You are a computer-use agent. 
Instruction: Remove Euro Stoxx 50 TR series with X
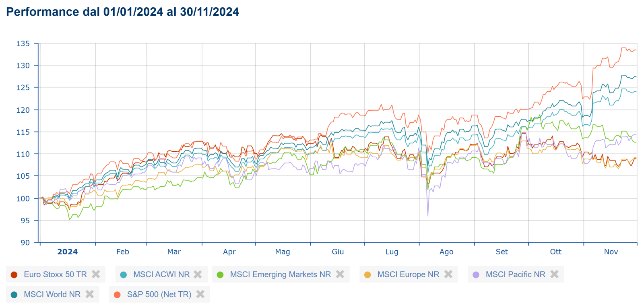pyautogui.click(x=96, y=274)
